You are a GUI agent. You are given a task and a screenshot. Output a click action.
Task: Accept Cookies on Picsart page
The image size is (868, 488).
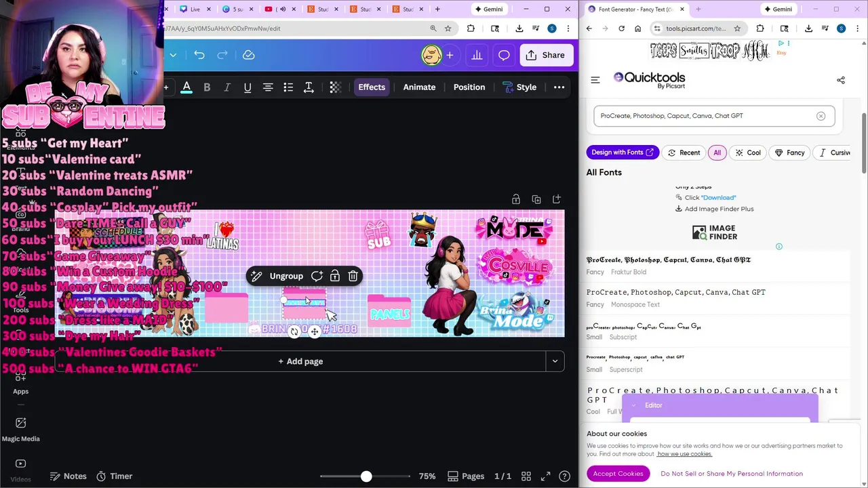pos(618,474)
